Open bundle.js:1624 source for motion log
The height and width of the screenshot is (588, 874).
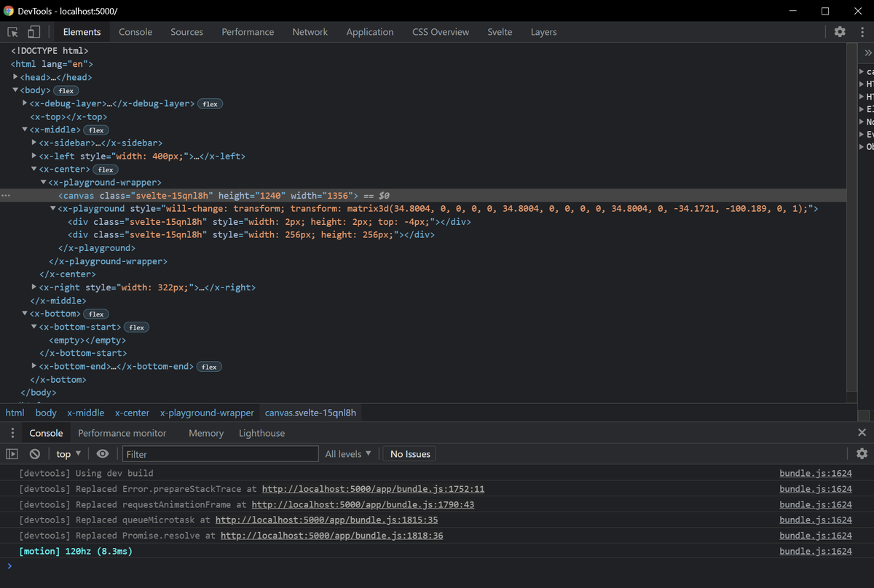(815, 551)
